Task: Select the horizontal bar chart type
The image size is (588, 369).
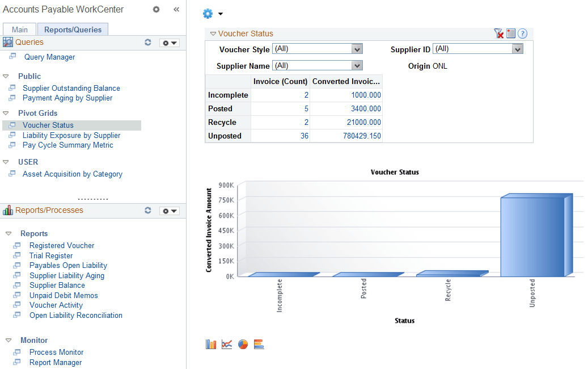Action: pos(259,344)
